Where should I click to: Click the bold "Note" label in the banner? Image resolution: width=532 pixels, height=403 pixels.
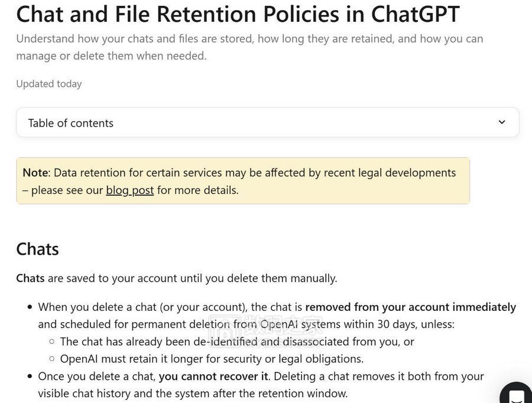35,173
